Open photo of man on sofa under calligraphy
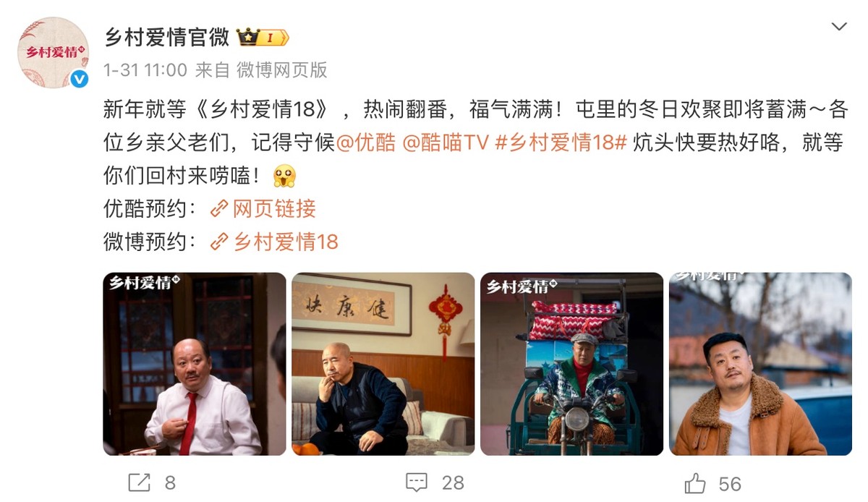Viewport: 868px width, 502px height. pos(383,364)
